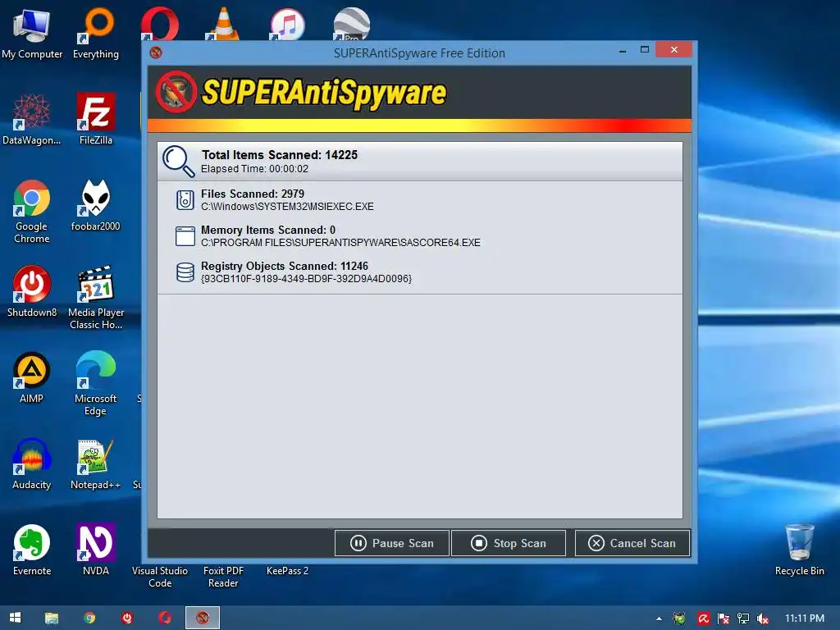Click the muted volume tray icon
Image resolution: width=840 pixels, height=630 pixels.
click(763, 619)
